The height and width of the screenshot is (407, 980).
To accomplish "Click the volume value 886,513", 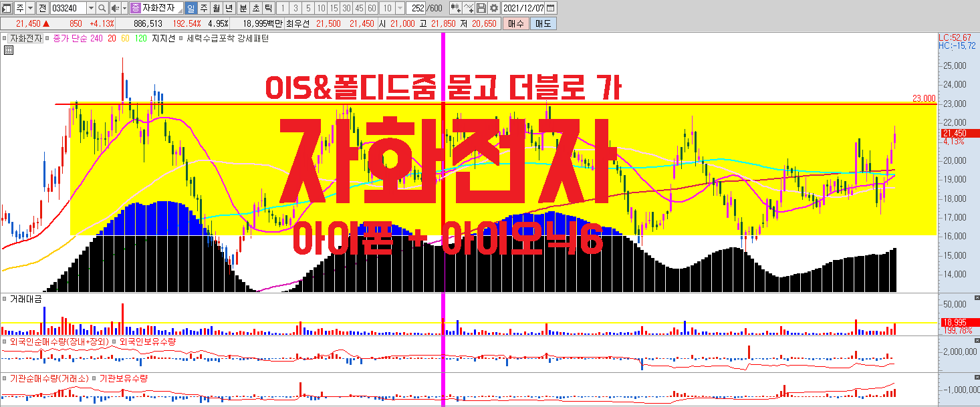I will click(x=148, y=23).
